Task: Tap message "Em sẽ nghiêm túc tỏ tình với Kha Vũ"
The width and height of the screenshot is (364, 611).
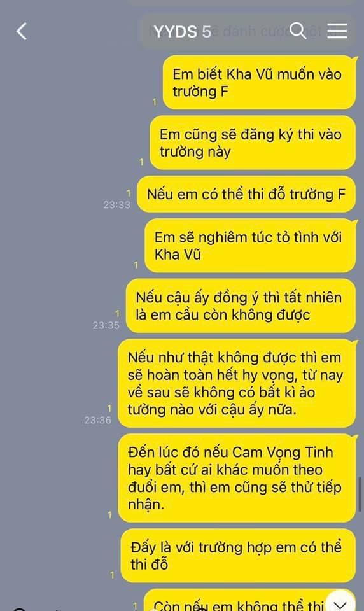Action: point(250,246)
